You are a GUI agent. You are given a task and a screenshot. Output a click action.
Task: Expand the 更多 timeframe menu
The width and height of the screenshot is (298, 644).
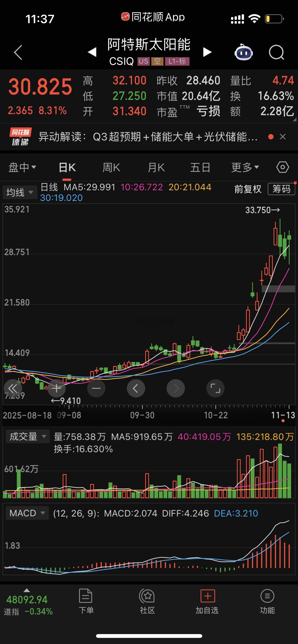pyautogui.click(x=245, y=167)
